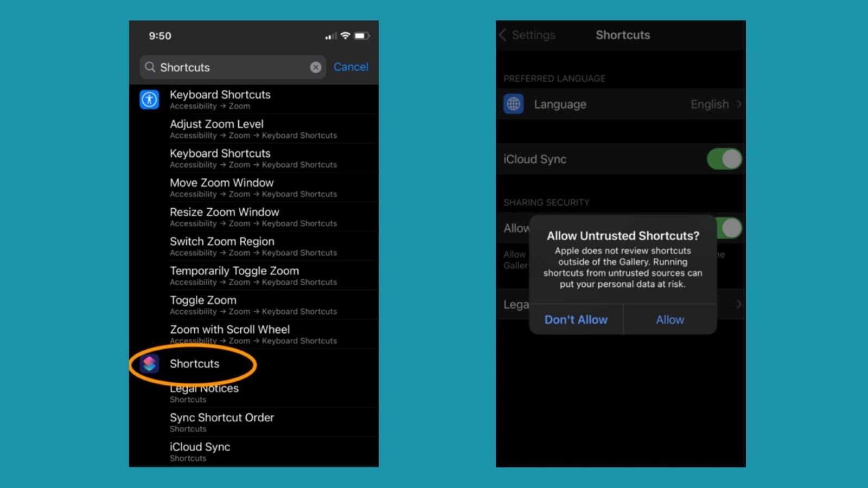Viewport: 868px width, 488px height.
Task: Check the cellular signal icon
Action: click(x=331, y=36)
